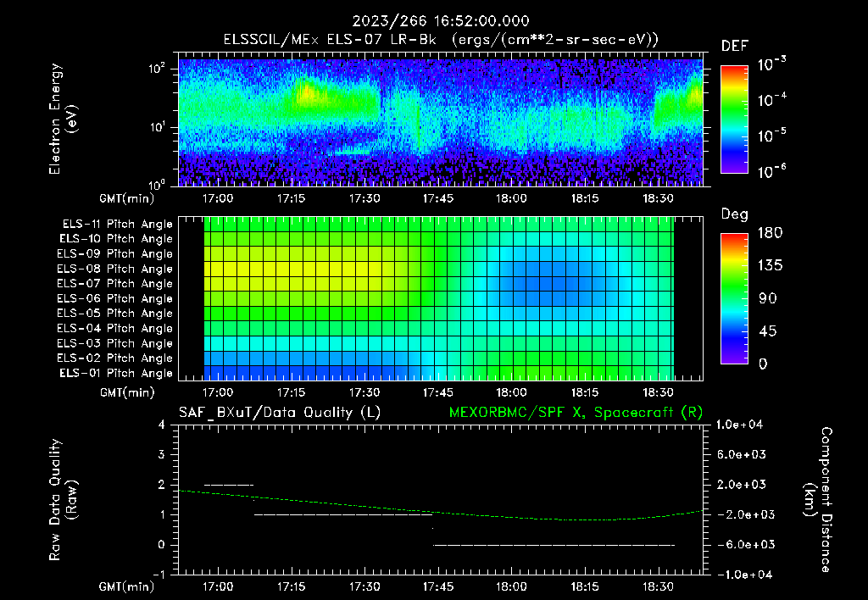
Task: Click the DEF color scale bar
Action: 734,119
